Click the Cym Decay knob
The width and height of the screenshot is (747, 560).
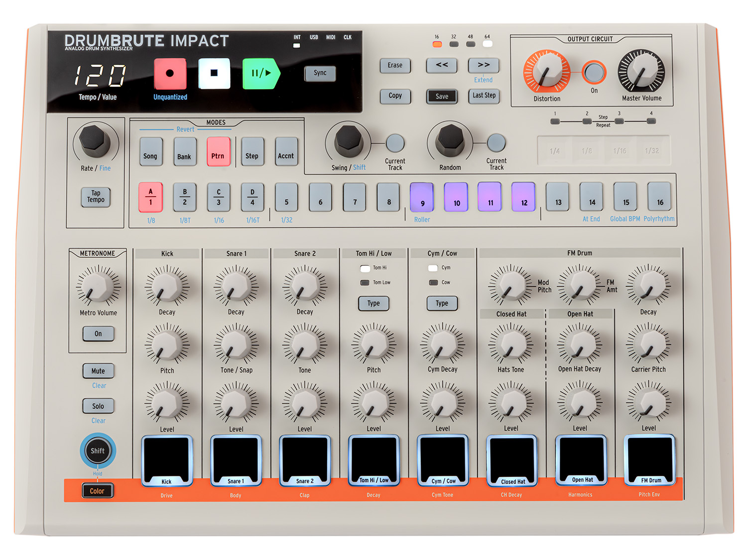click(442, 344)
